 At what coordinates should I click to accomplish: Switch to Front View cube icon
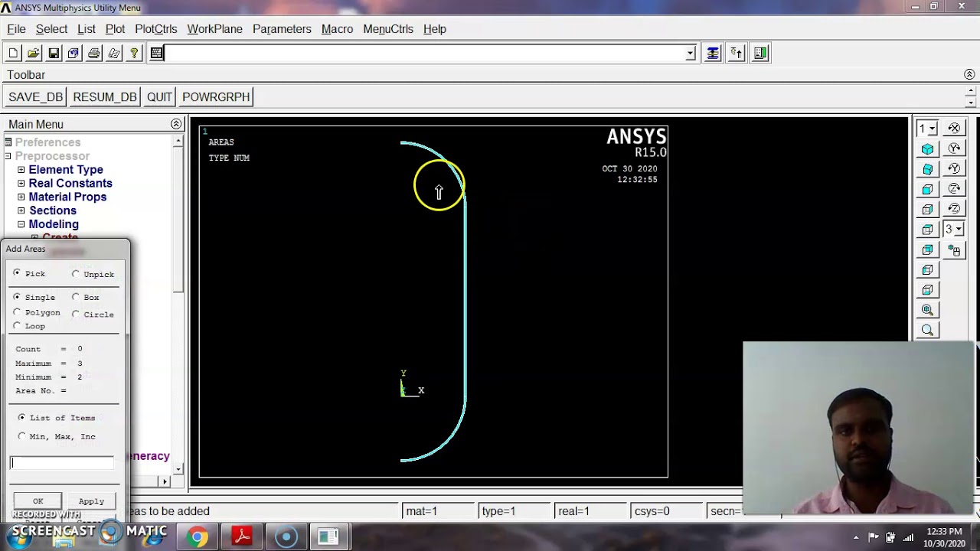tap(928, 189)
